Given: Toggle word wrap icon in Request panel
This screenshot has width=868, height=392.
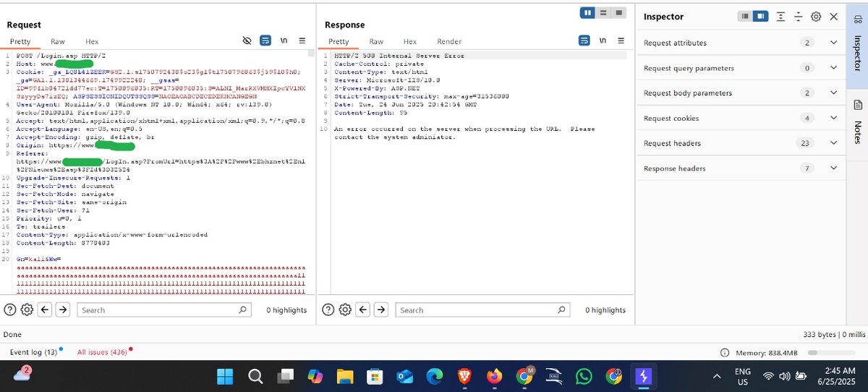Looking at the screenshot, I should pyautogui.click(x=265, y=41).
